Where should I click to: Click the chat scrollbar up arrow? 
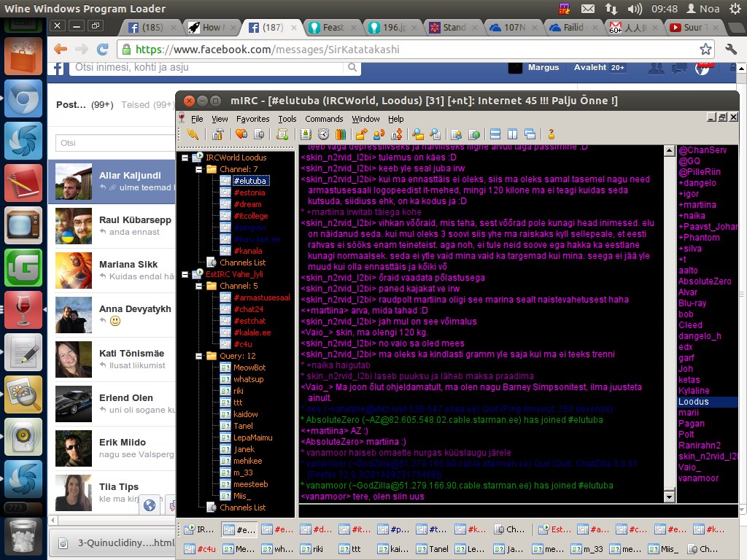pos(670,151)
